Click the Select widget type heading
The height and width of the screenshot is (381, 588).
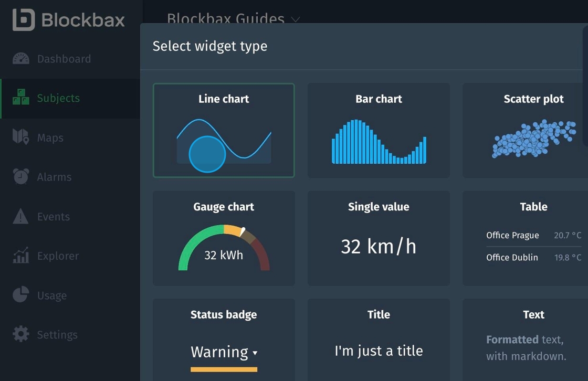(x=210, y=46)
